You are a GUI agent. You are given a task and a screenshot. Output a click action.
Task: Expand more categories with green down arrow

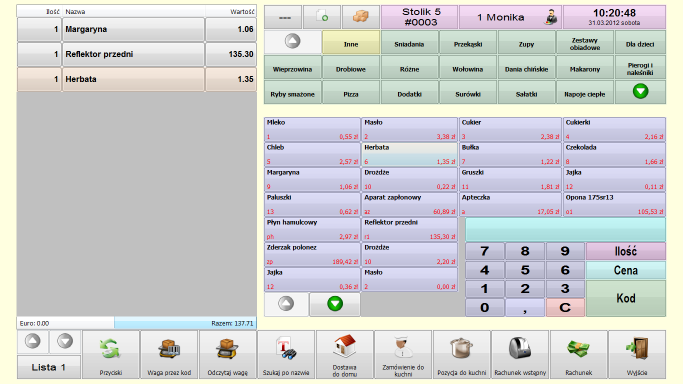pos(640,92)
